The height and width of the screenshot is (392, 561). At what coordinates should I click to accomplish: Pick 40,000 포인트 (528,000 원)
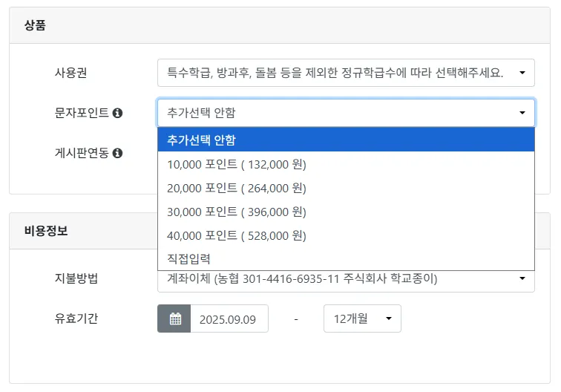tap(345, 235)
